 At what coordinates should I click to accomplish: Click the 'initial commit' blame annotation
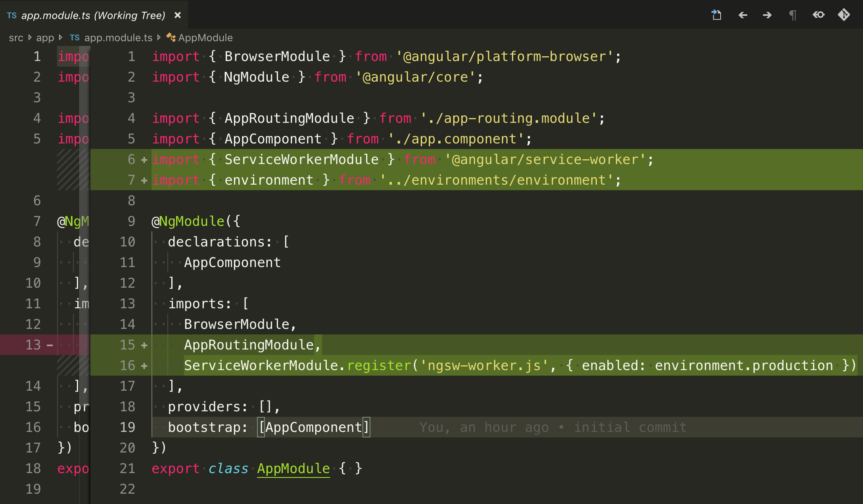630,427
